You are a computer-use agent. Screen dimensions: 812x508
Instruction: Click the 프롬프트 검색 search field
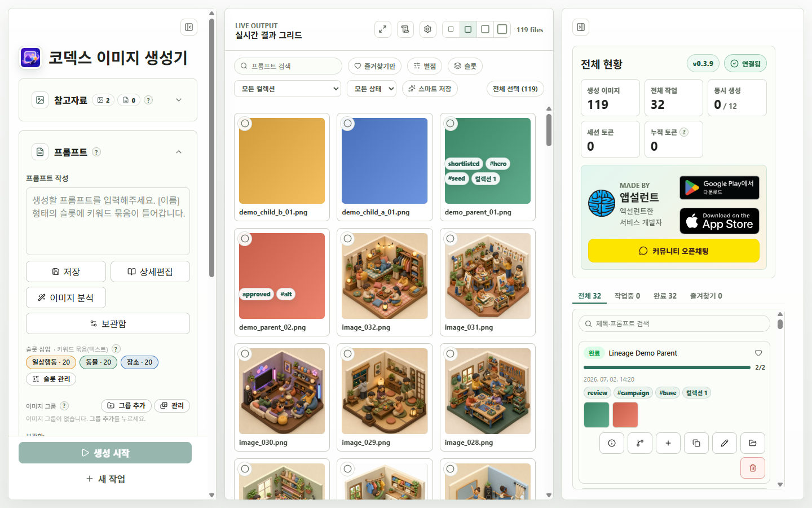288,66
